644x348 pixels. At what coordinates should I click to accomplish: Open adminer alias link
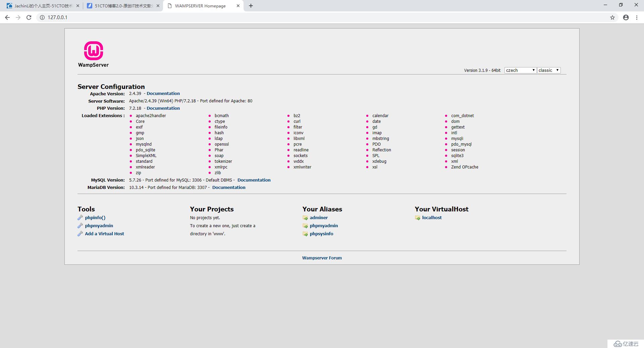click(x=319, y=217)
